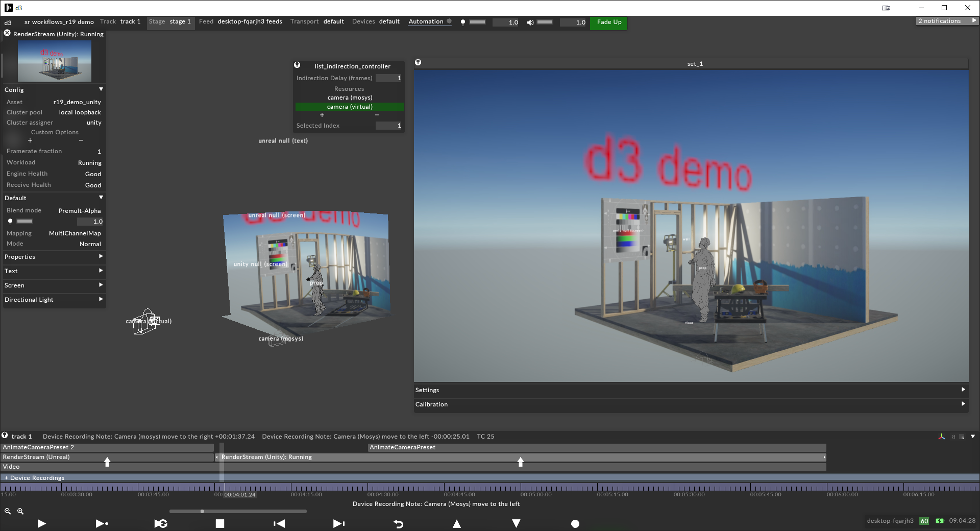Click the timeline zoom scrollbar handle
The height and width of the screenshot is (531, 980).
pos(202,511)
